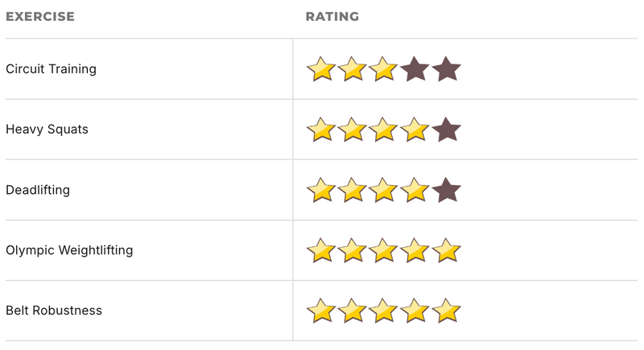Click the fourth star for Deadlifting
The width and height of the screenshot is (644, 350).
[415, 191]
